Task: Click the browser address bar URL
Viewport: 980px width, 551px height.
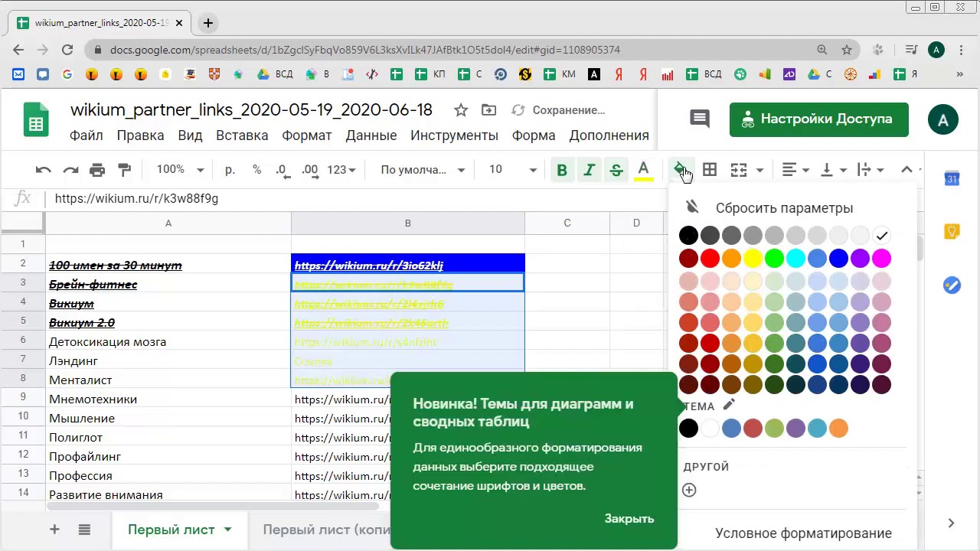Action: click(364, 50)
